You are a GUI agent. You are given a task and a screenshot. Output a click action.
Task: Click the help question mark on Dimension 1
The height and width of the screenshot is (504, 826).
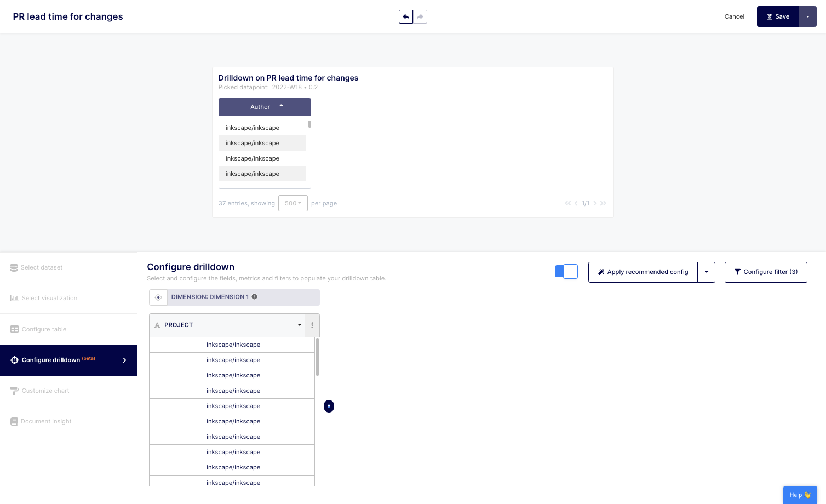click(x=254, y=297)
